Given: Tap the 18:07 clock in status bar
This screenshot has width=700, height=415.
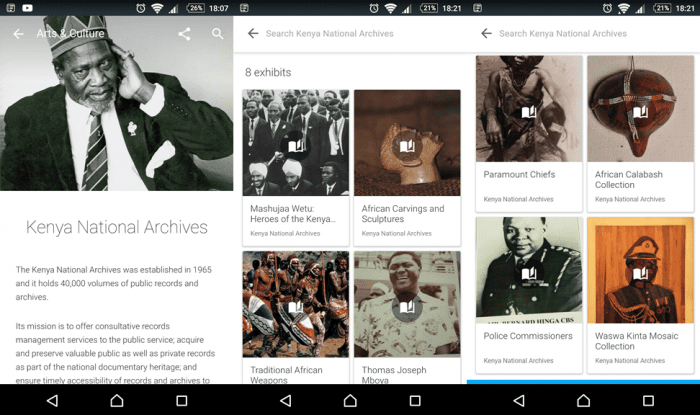Looking at the screenshot, I should (x=218, y=8).
